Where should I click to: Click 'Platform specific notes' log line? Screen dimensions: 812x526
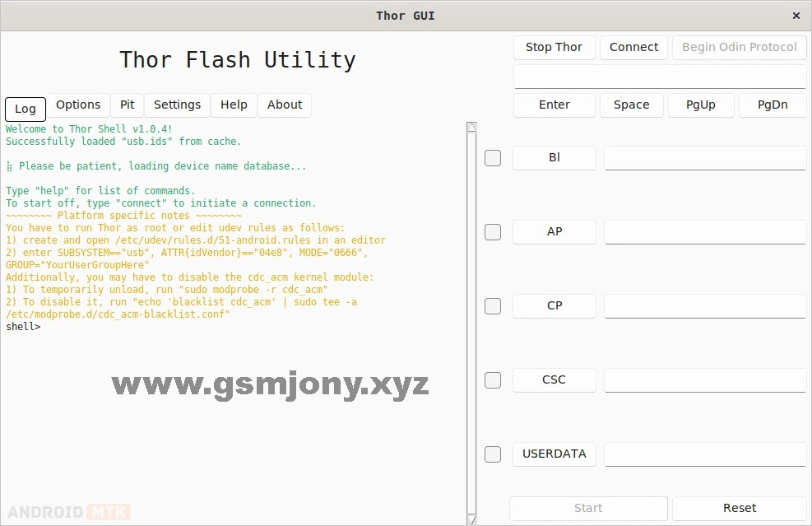[x=123, y=216]
